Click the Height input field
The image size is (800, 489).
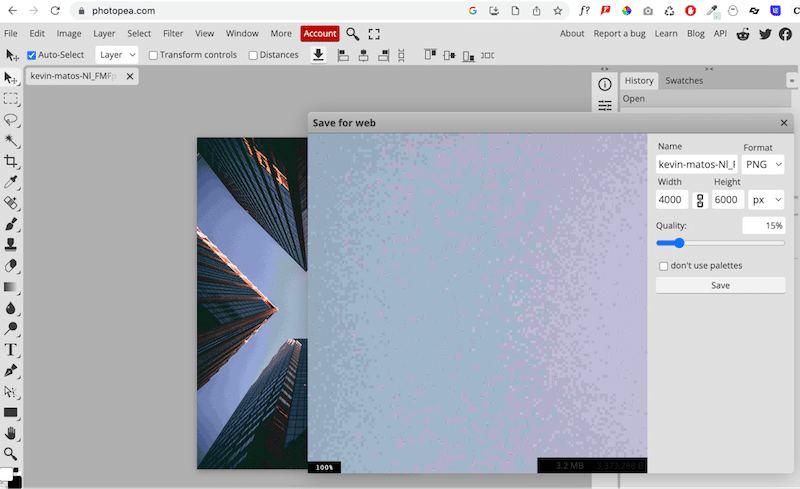click(728, 200)
